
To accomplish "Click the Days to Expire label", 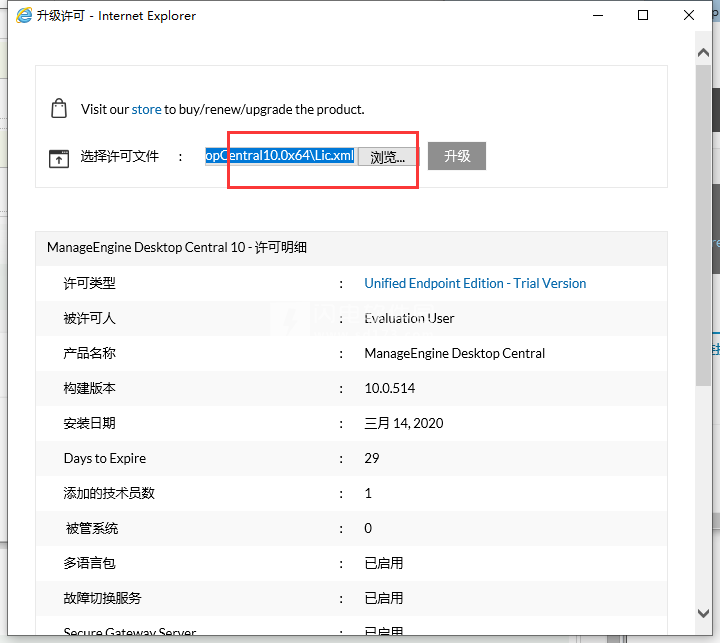I will [105, 458].
